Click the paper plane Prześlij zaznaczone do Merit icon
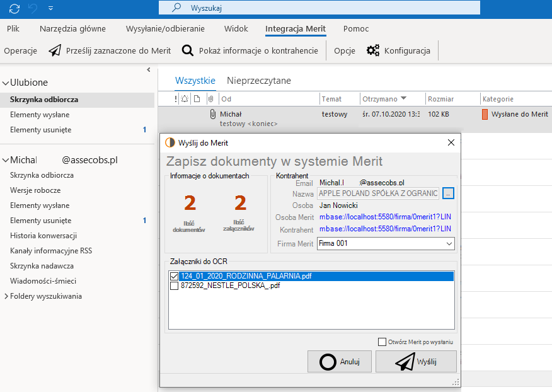The width and height of the screenshot is (552, 392). (55, 50)
